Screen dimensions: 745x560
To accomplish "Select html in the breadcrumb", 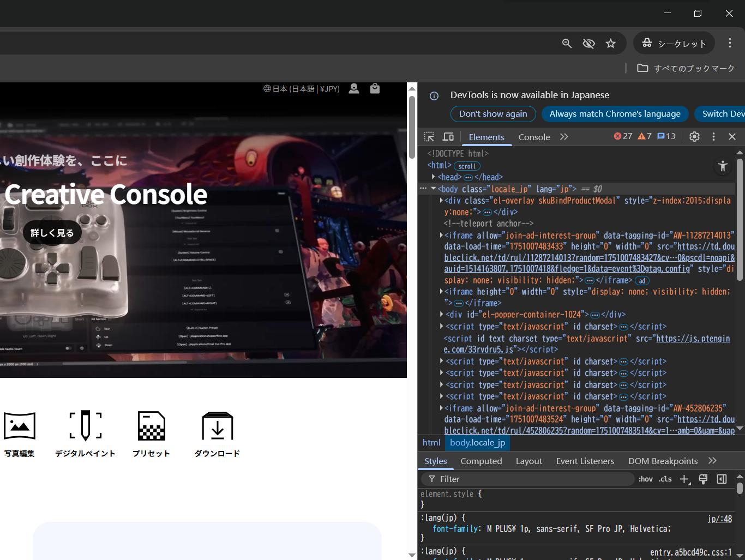I will click(x=431, y=443).
